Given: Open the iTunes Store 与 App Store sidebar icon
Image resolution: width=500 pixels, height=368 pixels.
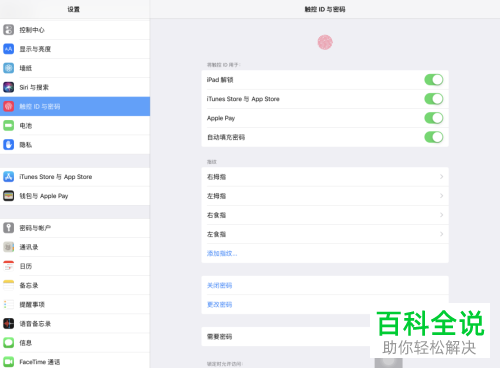Looking at the screenshot, I should (9, 177).
